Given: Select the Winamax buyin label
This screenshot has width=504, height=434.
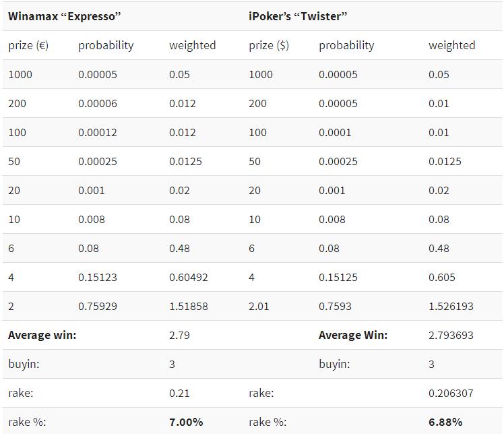Looking at the screenshot, I should [24, 364].
